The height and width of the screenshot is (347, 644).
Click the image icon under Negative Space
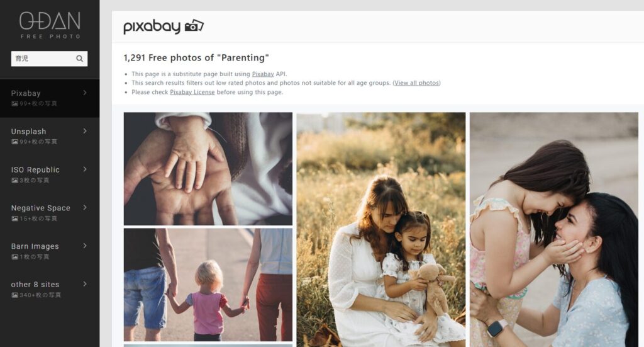15,219
